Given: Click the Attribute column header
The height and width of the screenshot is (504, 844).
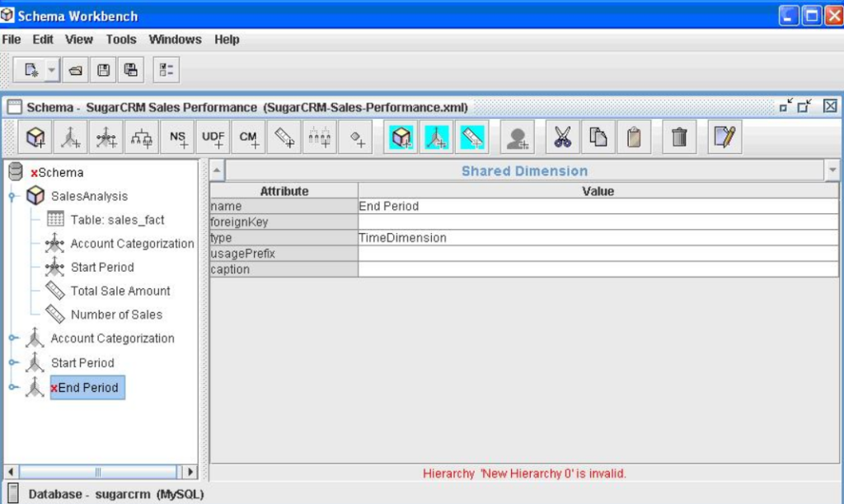Looking at the screenshot, I should click(284, 191).
